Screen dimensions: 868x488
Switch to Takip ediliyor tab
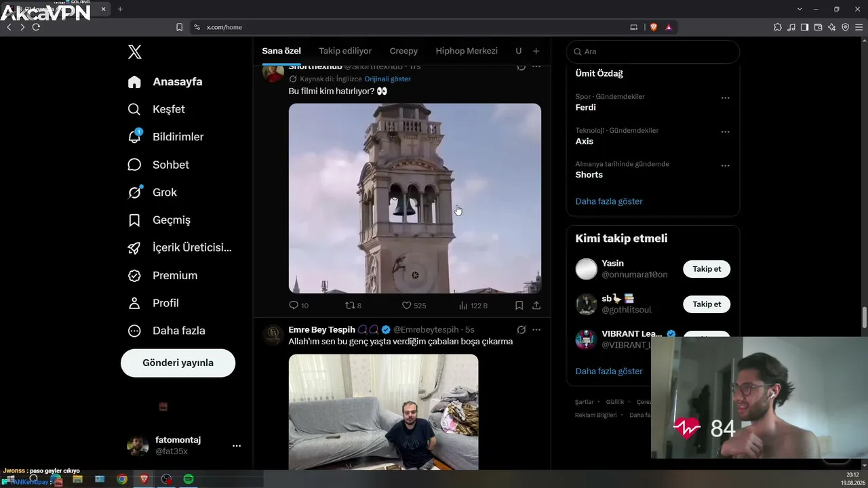(x=345, y=51)
